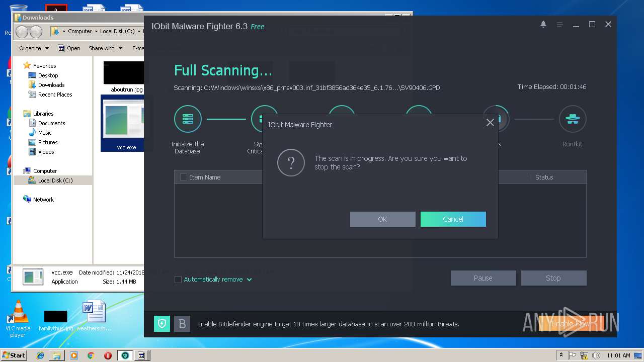Click the Status column header

point(544,177)
